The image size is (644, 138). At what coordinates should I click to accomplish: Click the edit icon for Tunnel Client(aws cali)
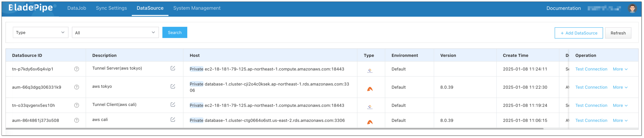tap(173, 105)
